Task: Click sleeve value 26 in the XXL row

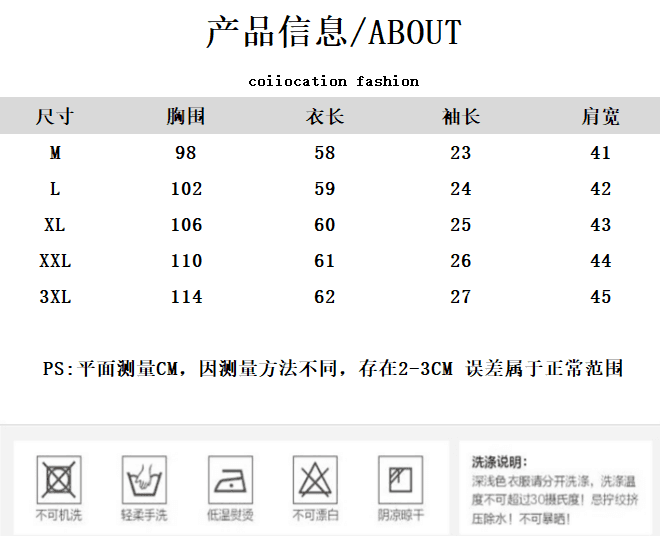Action: (460, 261)
